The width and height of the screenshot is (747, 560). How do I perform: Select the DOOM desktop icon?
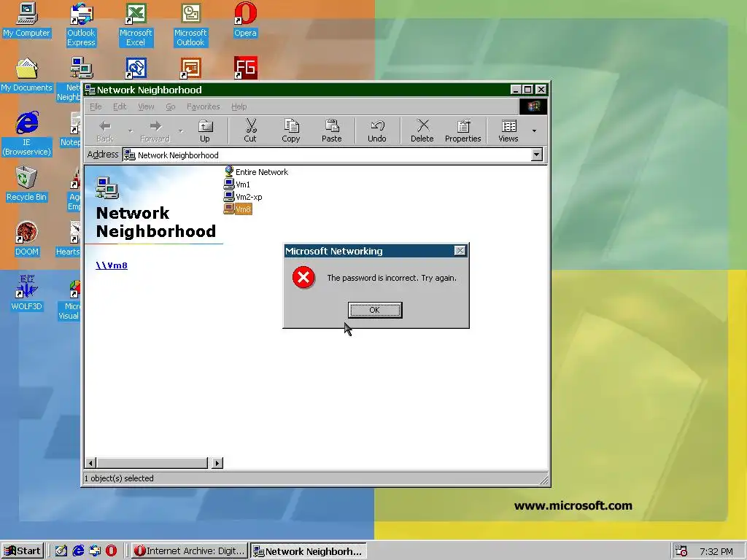[x=27, y=239]
